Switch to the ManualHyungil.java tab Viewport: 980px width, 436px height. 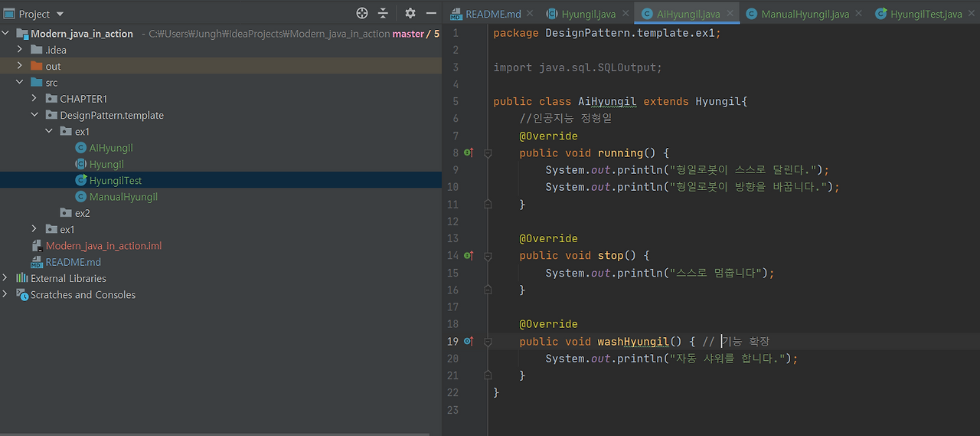click(x=804, y=14)
